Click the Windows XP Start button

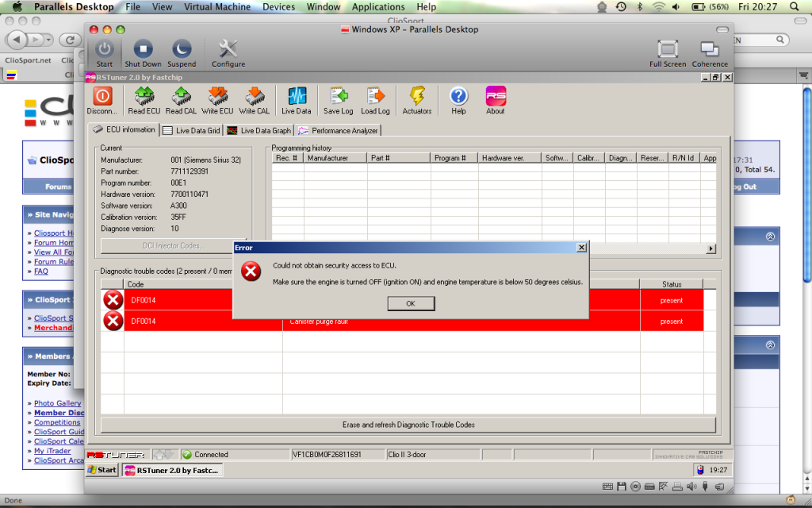point(101,470)
